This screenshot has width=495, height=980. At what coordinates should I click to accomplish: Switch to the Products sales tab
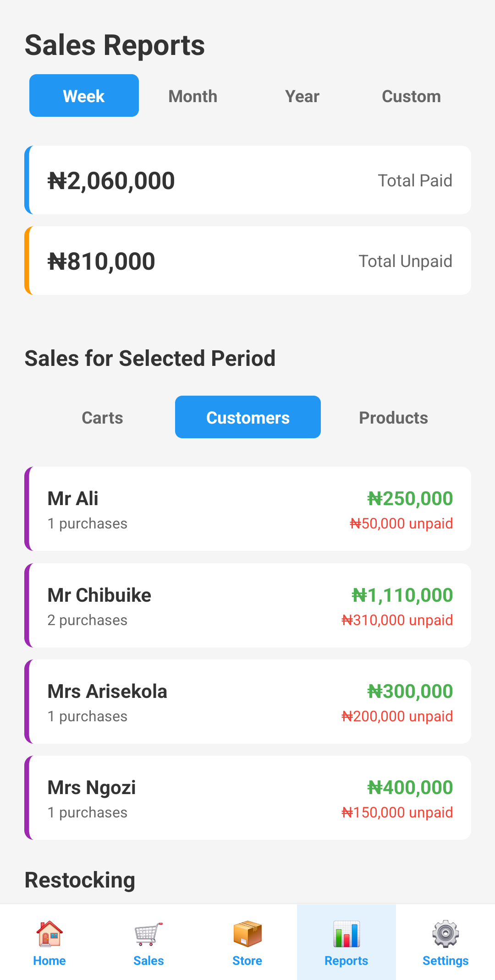393,418
